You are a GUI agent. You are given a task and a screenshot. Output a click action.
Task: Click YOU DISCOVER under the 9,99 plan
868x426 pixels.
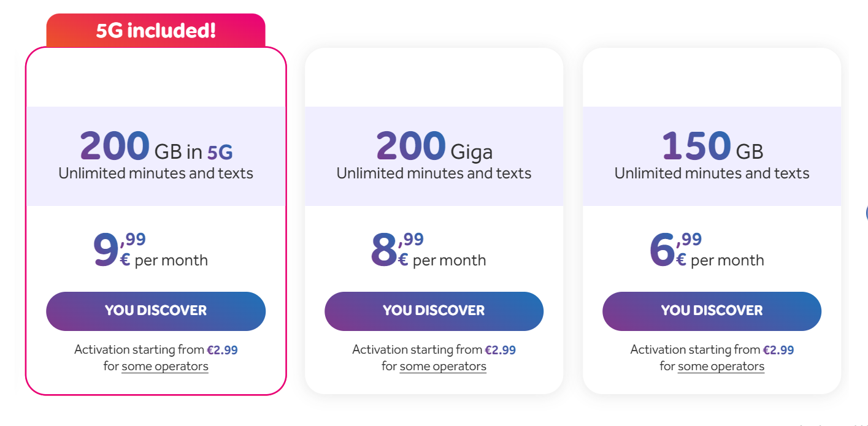[156, 311]
